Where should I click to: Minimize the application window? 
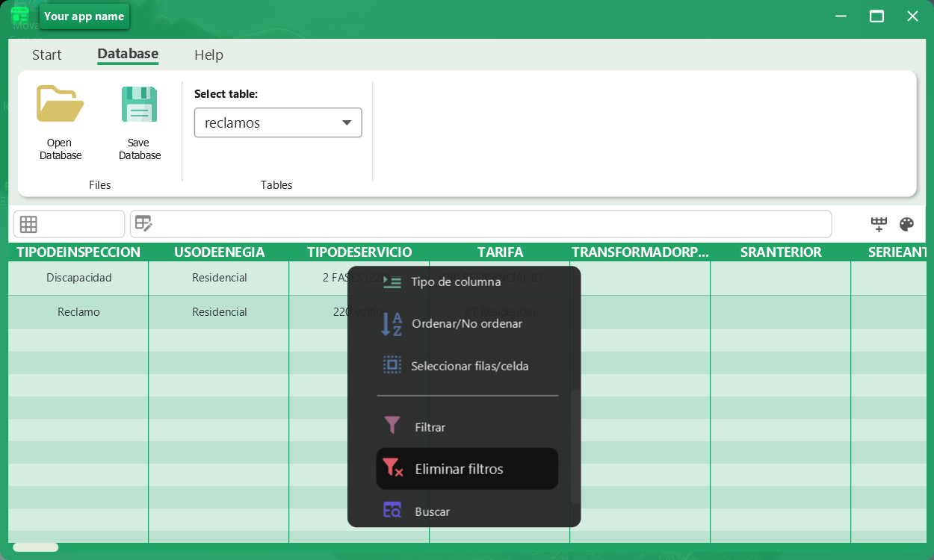tap(841, 16)
